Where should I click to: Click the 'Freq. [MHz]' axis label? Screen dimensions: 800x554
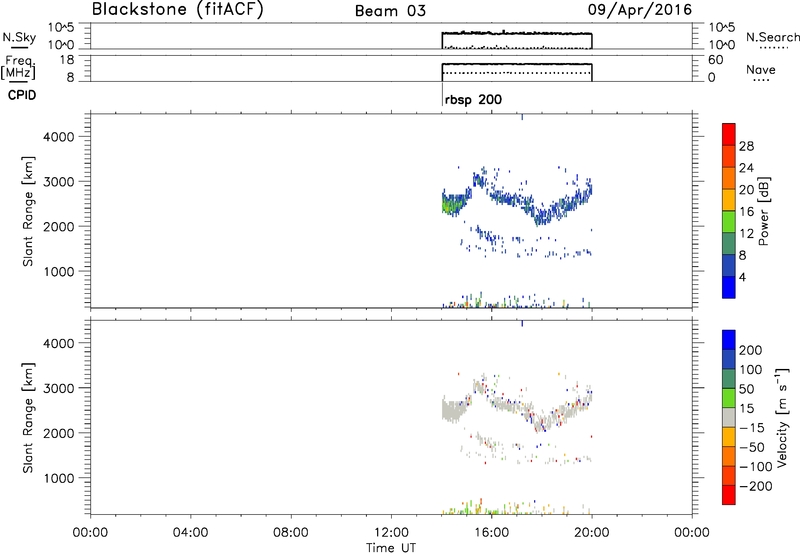point(18,68)
